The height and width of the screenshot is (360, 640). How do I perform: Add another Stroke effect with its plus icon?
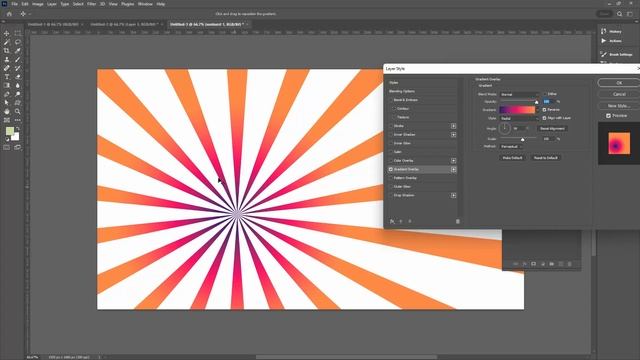pyautogui.click(x=453, y=126)
